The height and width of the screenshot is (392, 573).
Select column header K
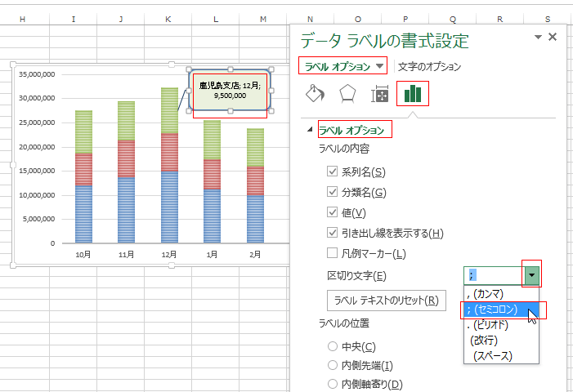point(168,20)
